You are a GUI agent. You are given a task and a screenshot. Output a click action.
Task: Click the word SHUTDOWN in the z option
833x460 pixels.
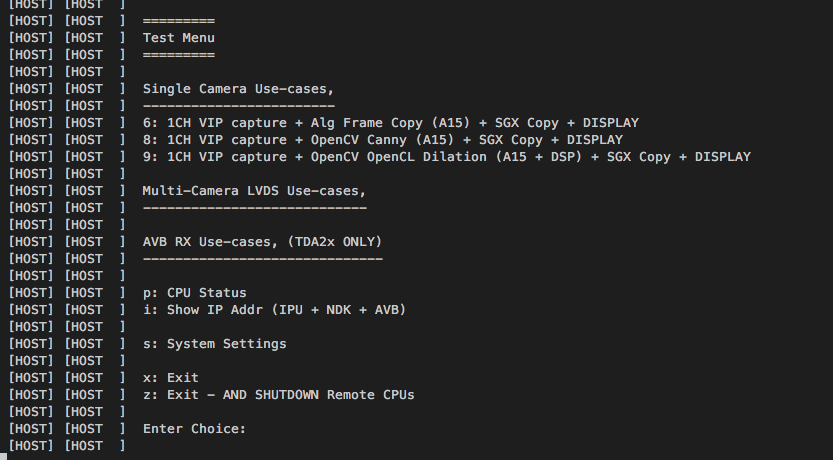(286, 395)
